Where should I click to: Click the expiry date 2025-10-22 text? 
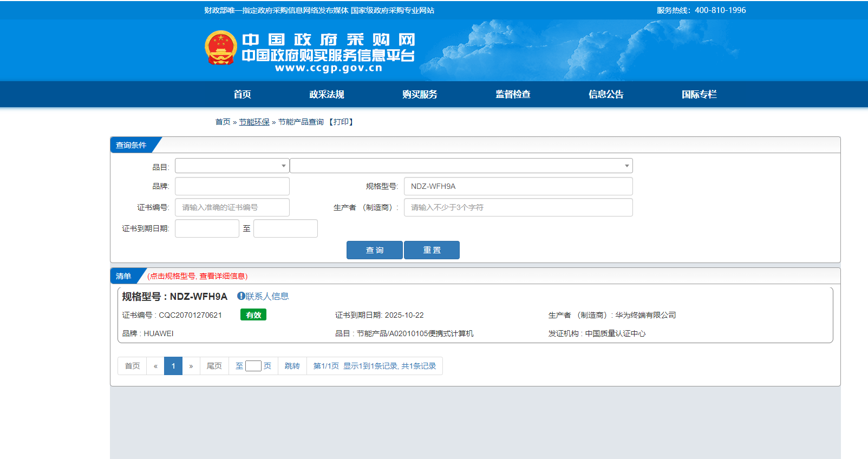pos(404,315)
